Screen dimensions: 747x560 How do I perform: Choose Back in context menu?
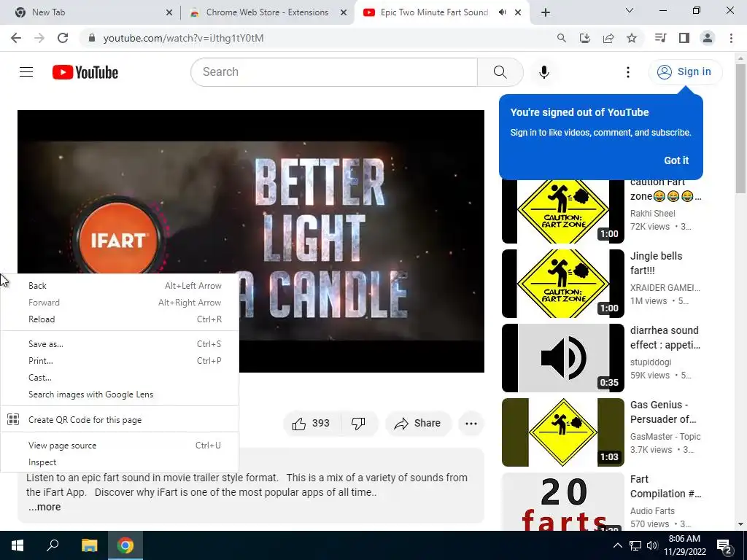[119, 286]
